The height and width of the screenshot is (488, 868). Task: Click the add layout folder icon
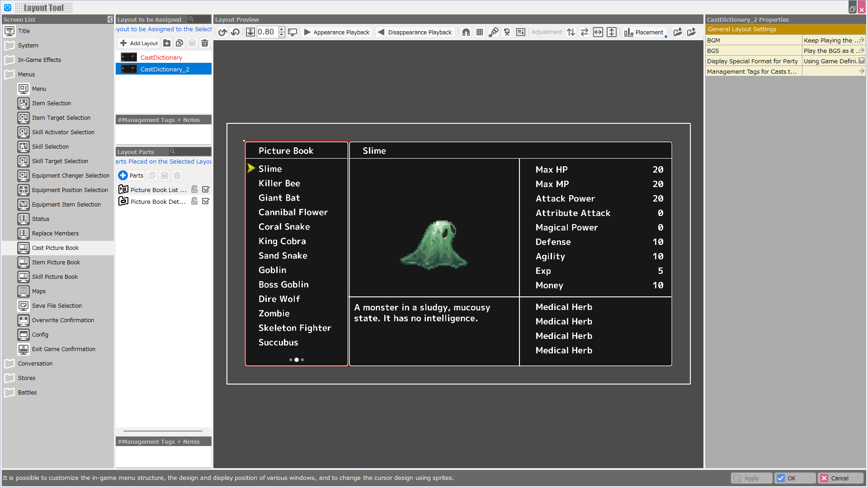167,43
